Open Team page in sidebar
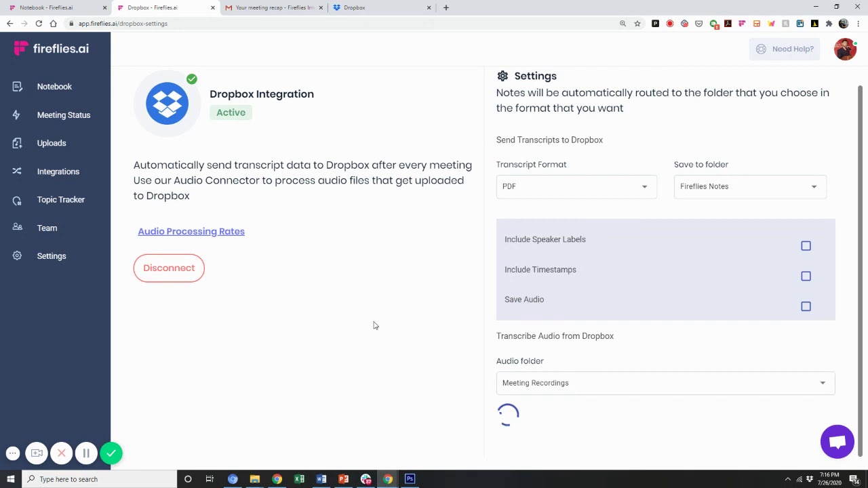 [x=35, y=228]
